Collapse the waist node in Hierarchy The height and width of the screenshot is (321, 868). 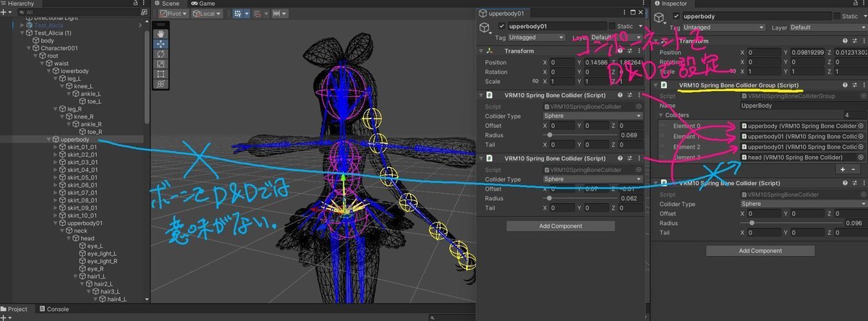pos(41,64)
